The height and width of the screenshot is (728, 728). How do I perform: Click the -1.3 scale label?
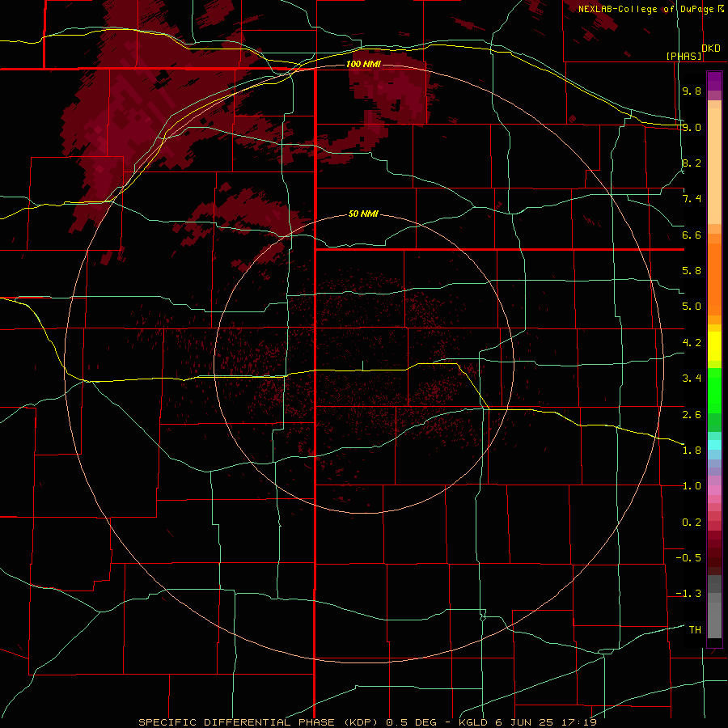(688, 594)
